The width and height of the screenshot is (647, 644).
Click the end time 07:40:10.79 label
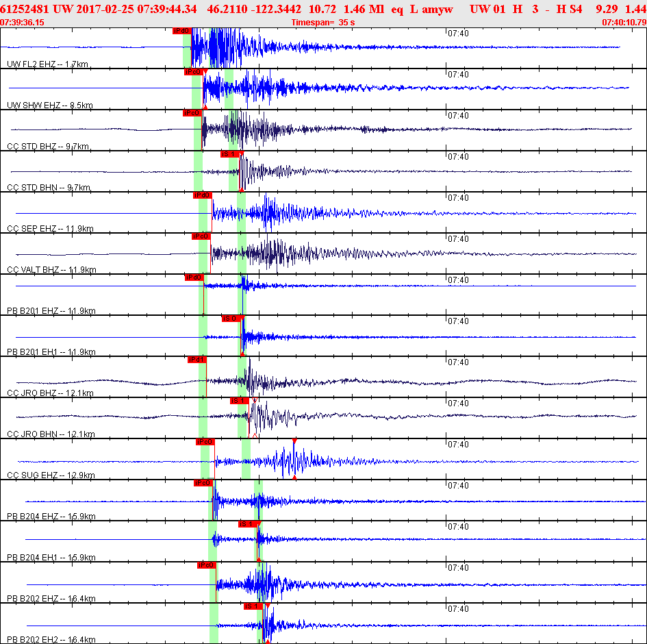pos(624,23)
